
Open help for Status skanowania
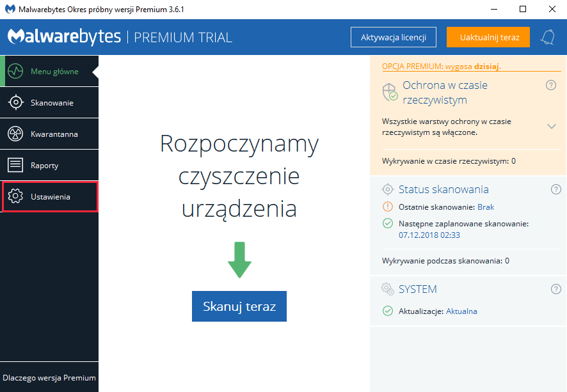coord(555,189)
